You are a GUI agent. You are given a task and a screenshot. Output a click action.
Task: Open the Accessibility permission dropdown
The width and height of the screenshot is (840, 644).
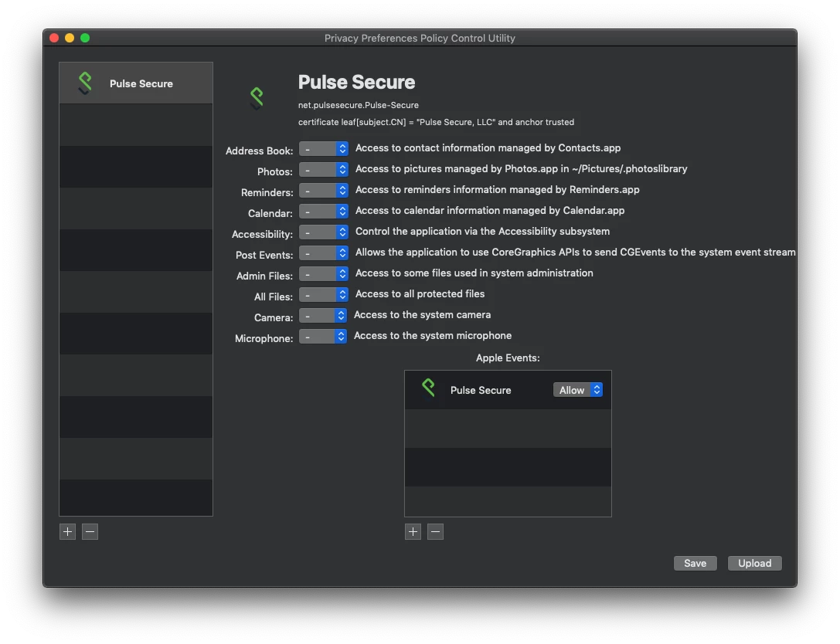point(324,232)
